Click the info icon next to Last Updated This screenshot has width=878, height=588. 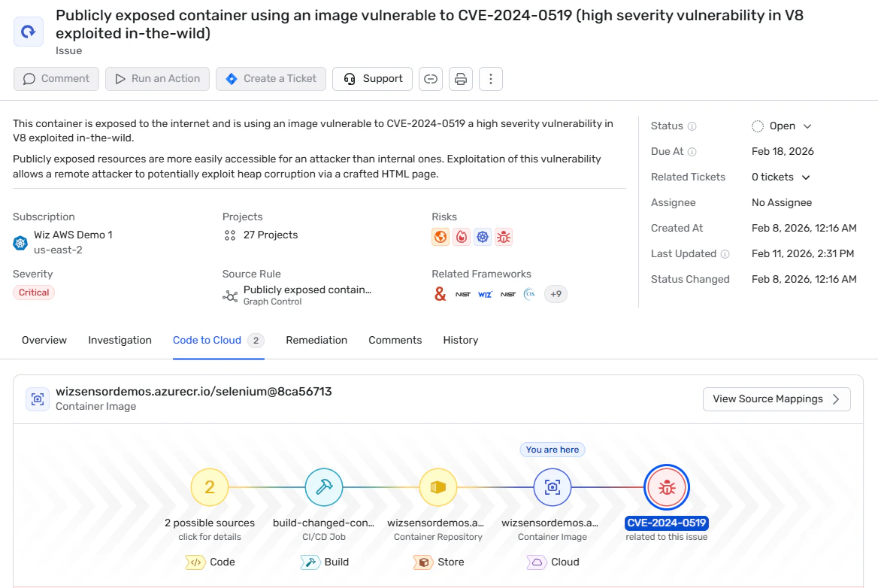click(725, 253)
